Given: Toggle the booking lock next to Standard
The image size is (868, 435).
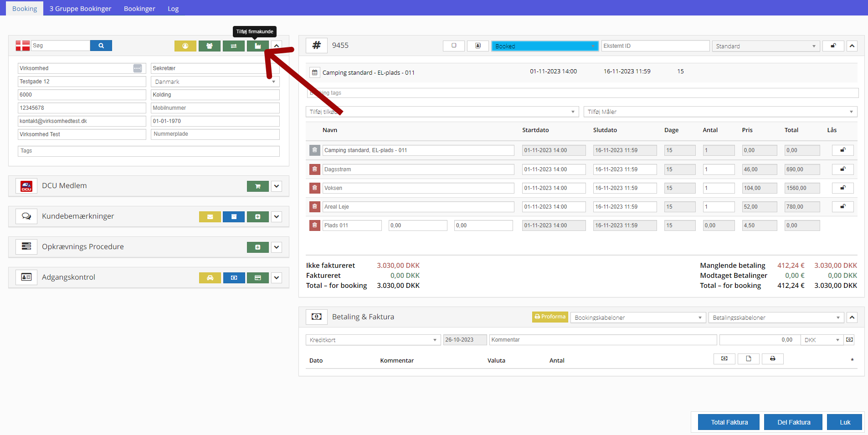Looking at the screenshot, I should pyautogui.click(x=833, y=46).
